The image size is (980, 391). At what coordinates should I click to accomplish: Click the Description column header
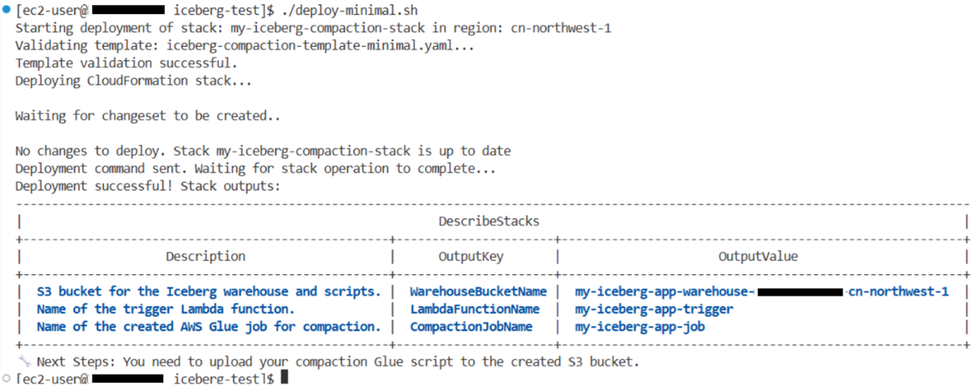tap(205, 256)
